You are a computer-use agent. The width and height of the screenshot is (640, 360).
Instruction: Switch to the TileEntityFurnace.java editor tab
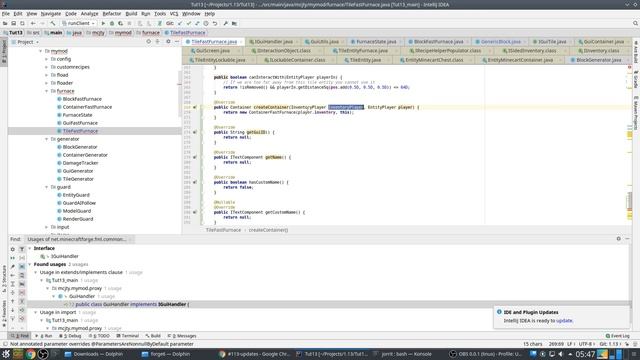362,51
